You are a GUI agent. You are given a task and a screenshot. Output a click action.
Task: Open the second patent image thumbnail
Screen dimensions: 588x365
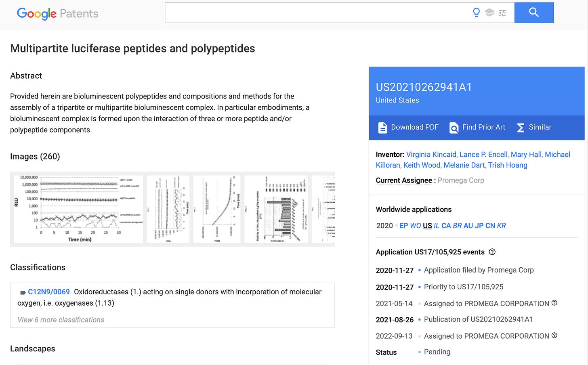pos(168,209)
